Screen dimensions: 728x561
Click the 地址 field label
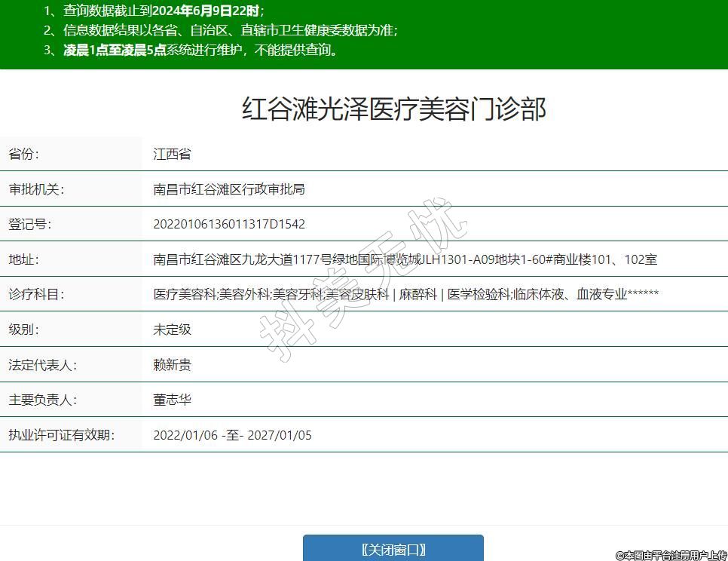tap(23, 259)
